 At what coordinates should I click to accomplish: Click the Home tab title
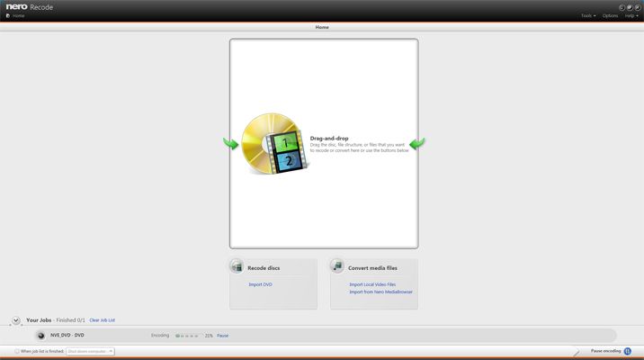click(x=322, y=27)
